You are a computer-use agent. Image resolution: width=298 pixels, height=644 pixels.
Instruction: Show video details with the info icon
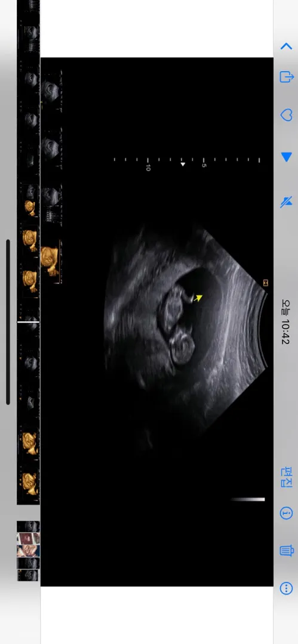pos(286,513)
